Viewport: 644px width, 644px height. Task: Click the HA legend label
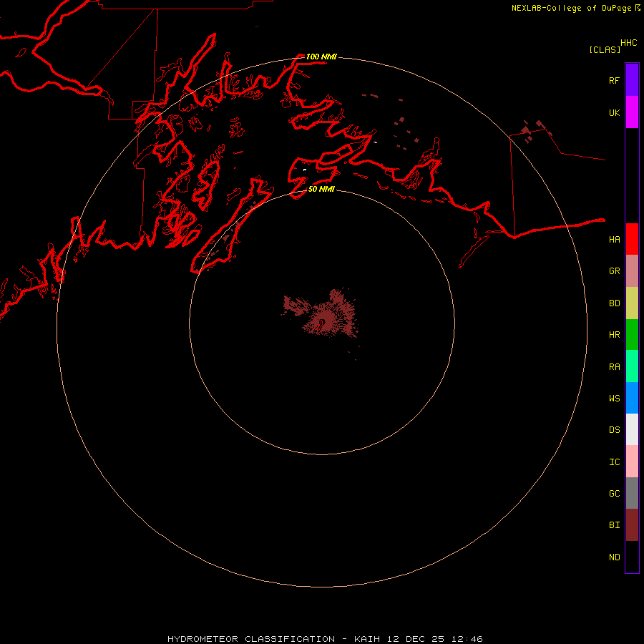[x=614, y=240]
